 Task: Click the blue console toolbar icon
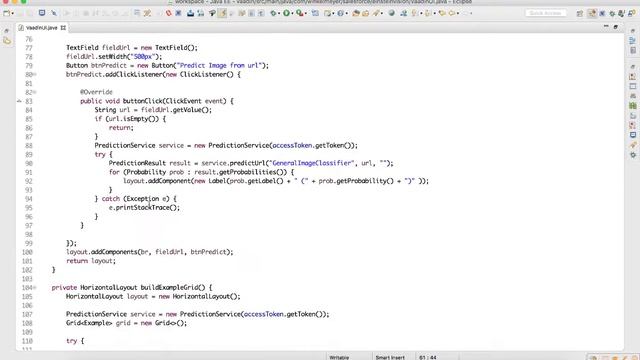click(42, 13)
